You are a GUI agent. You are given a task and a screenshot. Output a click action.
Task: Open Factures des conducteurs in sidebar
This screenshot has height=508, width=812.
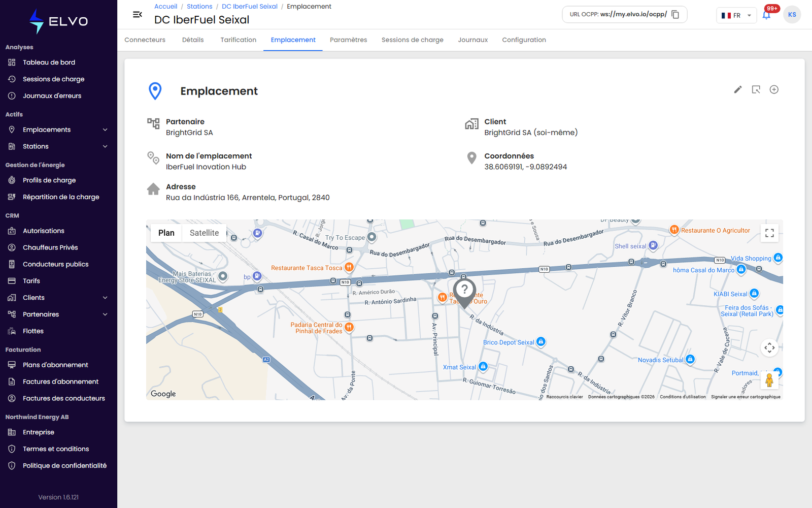pyautogui.click(x=58, y=398)
